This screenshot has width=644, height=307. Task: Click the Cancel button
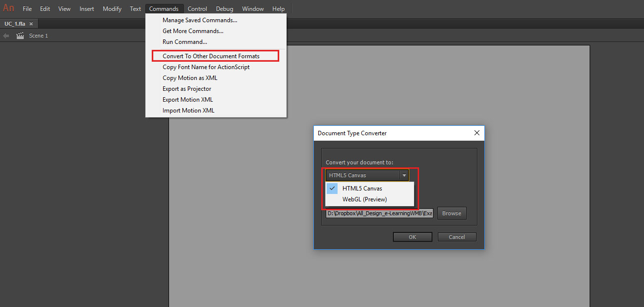pos(457,237)
